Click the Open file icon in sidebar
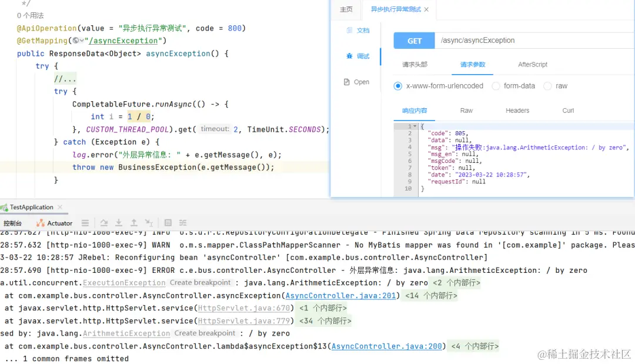Viewport: 635px width, 364px height. coord(347,82)
